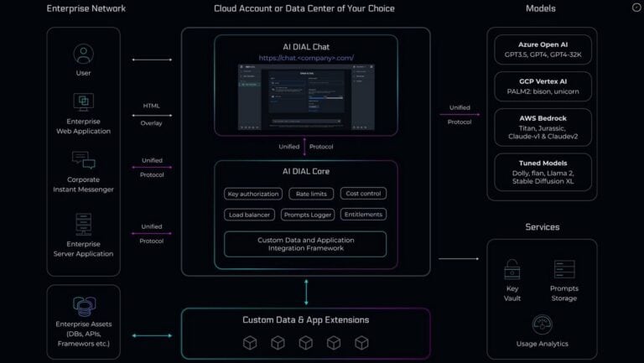Click the middle cube in Custom Data & App Extensions
This screenshot has width=644, height=363.
(x=305, y=343)
